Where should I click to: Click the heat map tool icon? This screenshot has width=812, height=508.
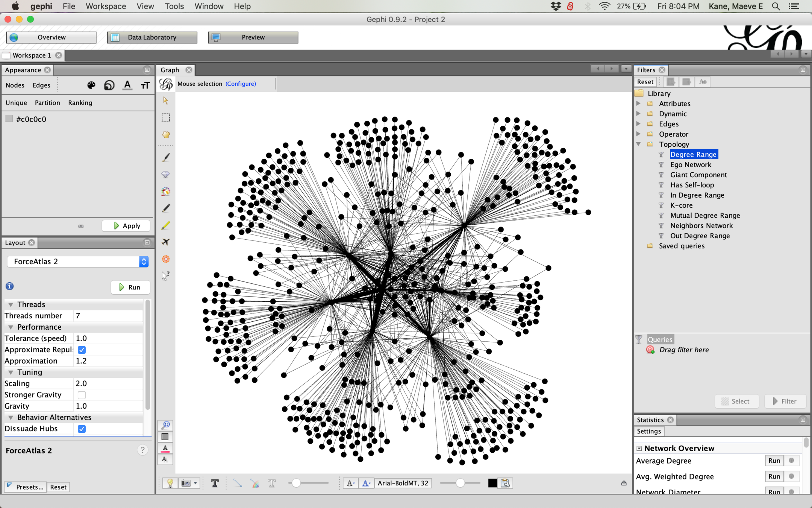tap(166, 259)
